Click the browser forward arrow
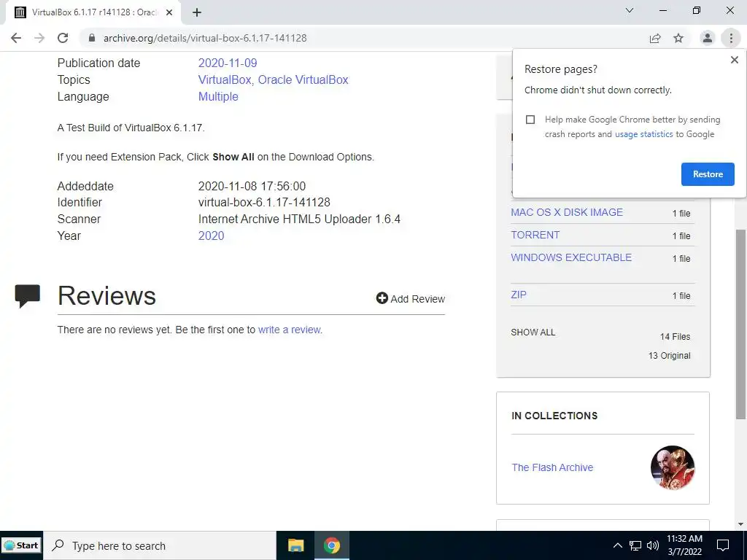The height and width of the screenshot is (560, 747). coord(39,38)
